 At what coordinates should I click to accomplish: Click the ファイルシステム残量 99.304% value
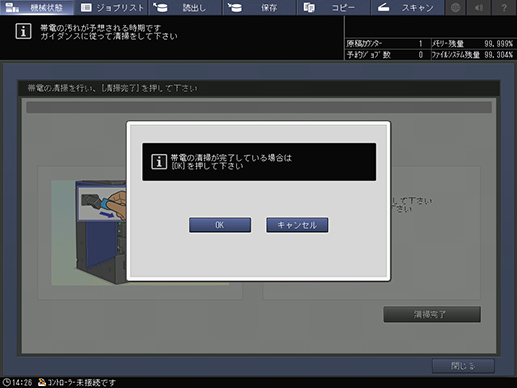point(498,55)
